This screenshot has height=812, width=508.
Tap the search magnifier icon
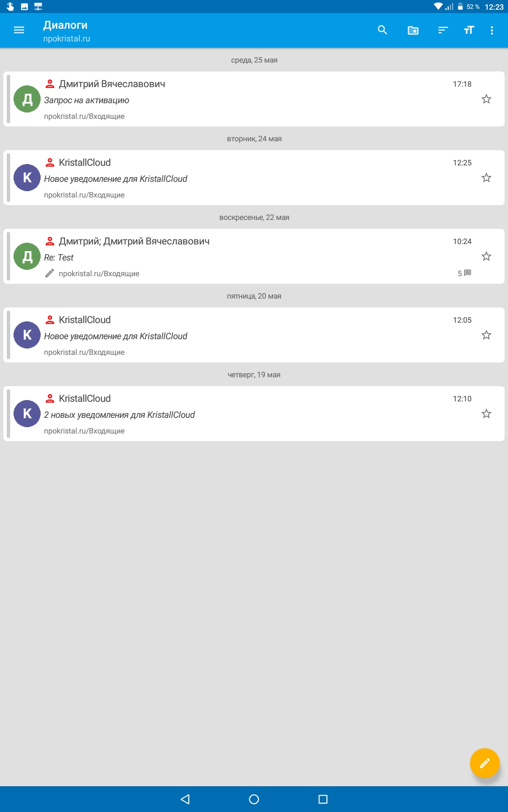(x=382, y=30)
